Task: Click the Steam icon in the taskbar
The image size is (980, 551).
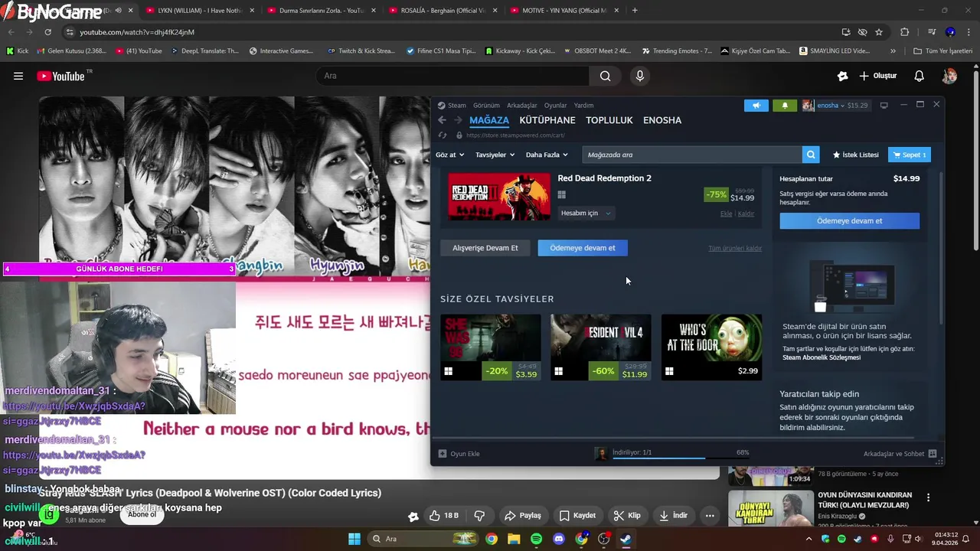Action: [x=626, y=539]
